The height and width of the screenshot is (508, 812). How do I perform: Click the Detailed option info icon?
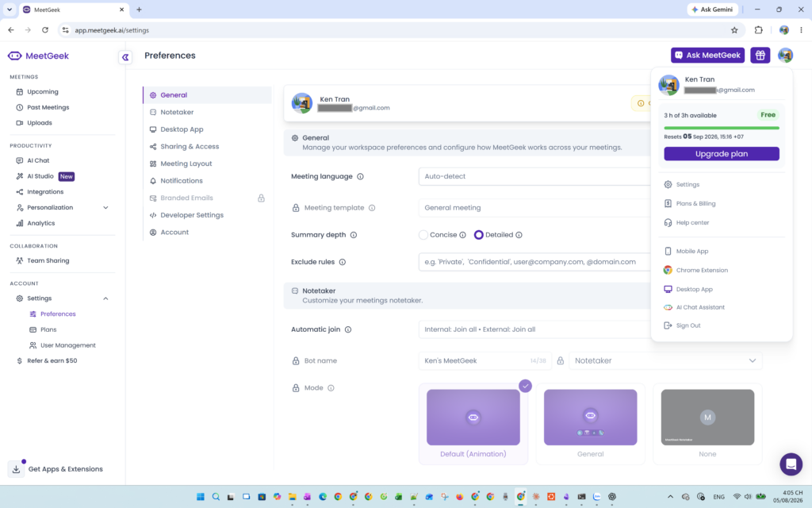[x=519, y=235]
